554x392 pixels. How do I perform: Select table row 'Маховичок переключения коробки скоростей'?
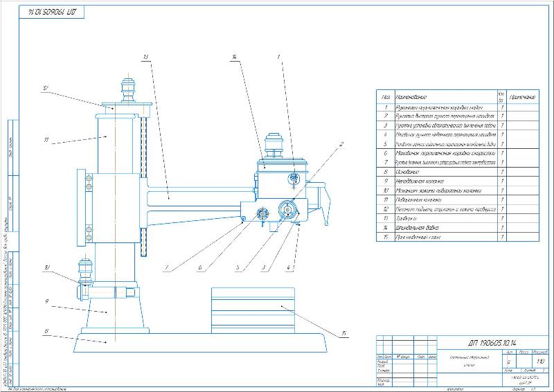[458, 153]
